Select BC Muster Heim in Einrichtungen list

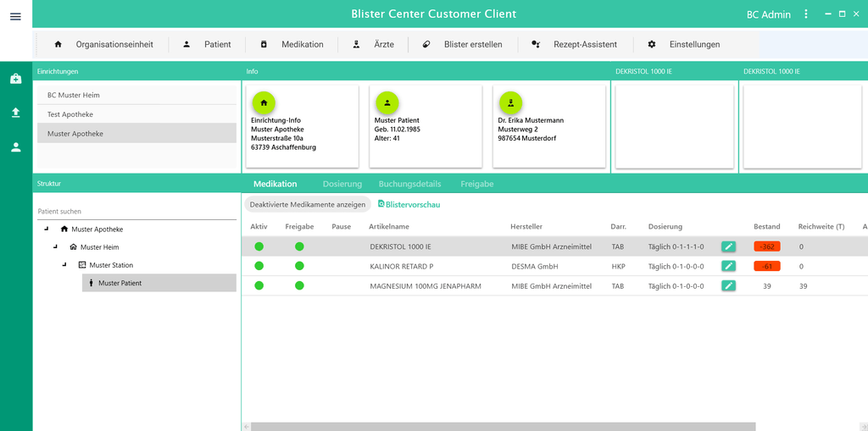pyautogui.click(x=136, y=95)
